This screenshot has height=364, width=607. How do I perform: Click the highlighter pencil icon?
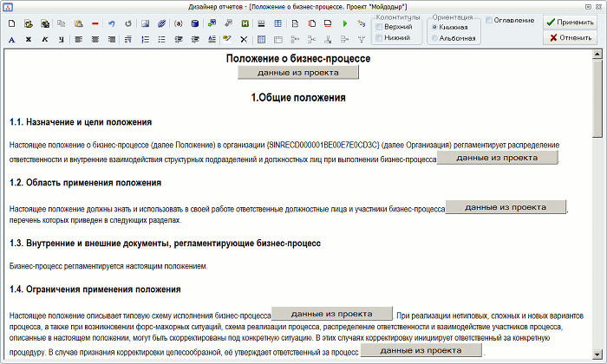pos(227,39)
